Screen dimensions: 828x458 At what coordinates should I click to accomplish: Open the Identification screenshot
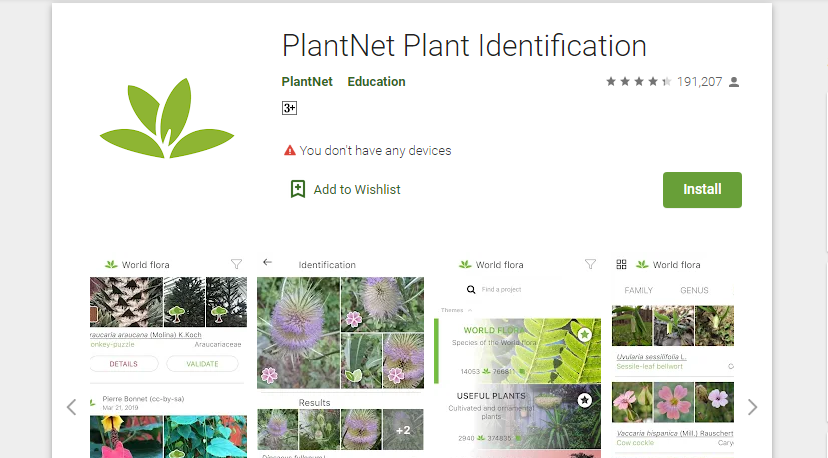340,357
